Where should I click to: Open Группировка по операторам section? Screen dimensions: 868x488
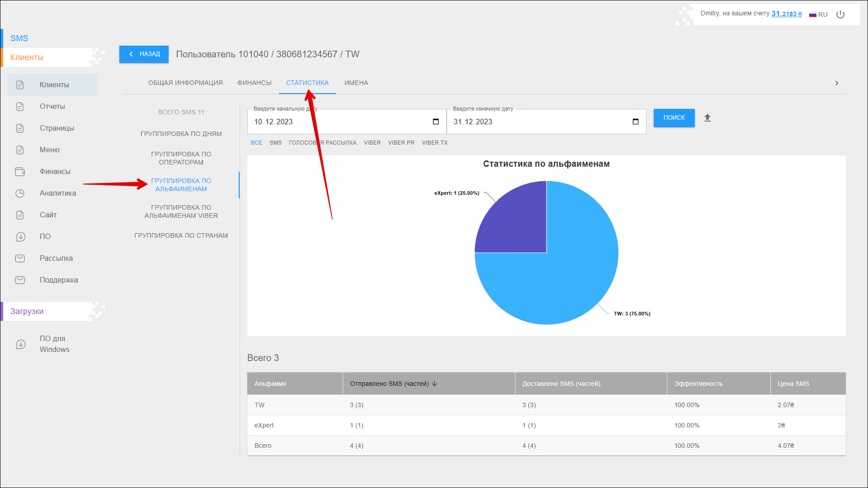click(181, 158)
